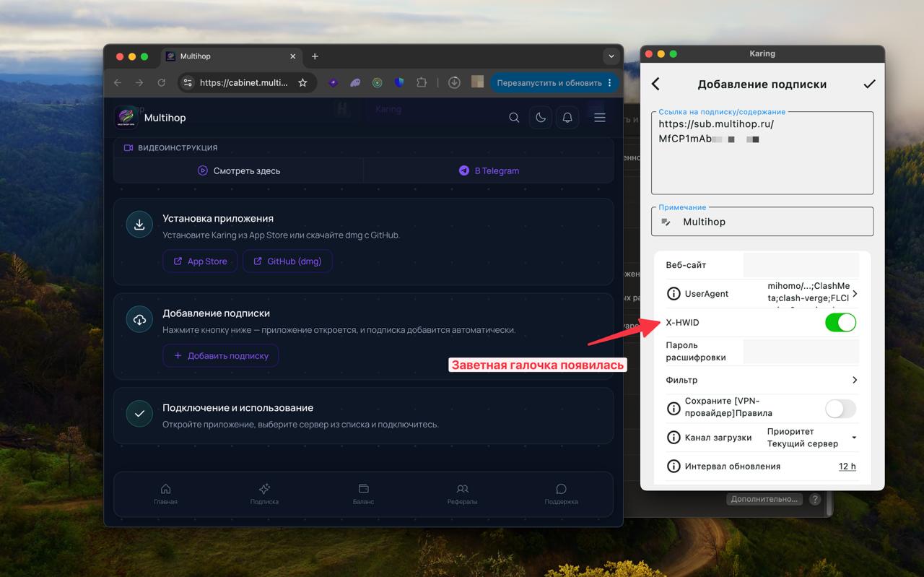Screen dimensions: 924x577
Task: Open the browser downloads icon
Action: pyautogui.click(x=454, y=83)
